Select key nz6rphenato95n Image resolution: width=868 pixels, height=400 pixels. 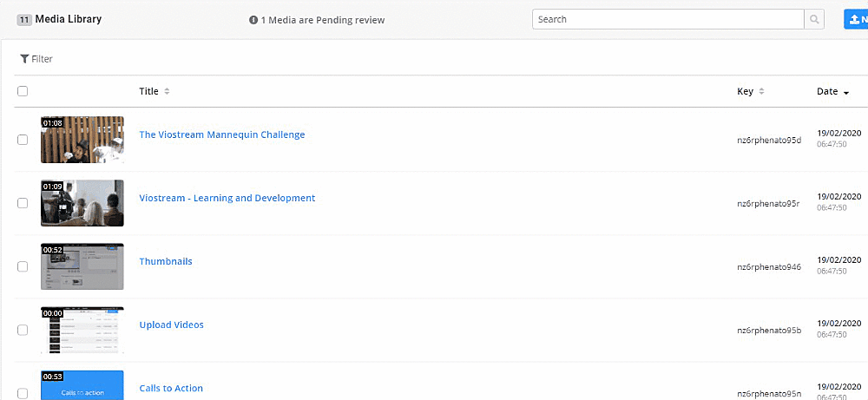pos(769,394)
